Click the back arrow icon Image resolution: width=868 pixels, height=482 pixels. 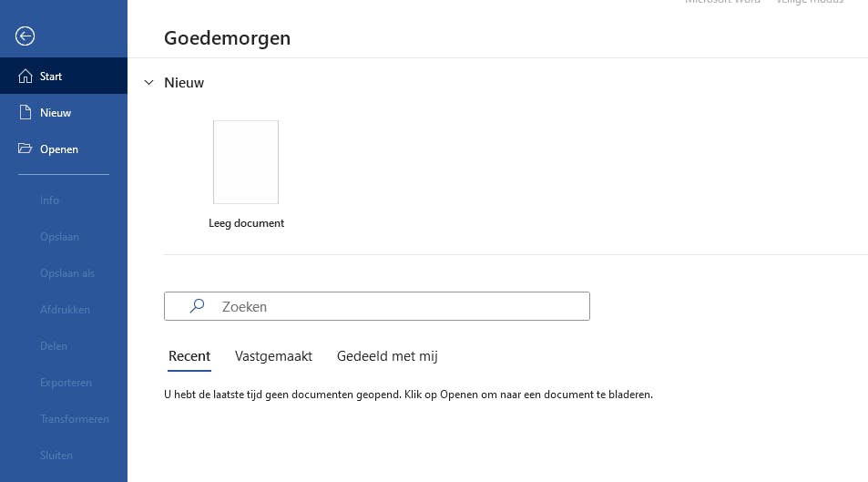pos(26,36)
